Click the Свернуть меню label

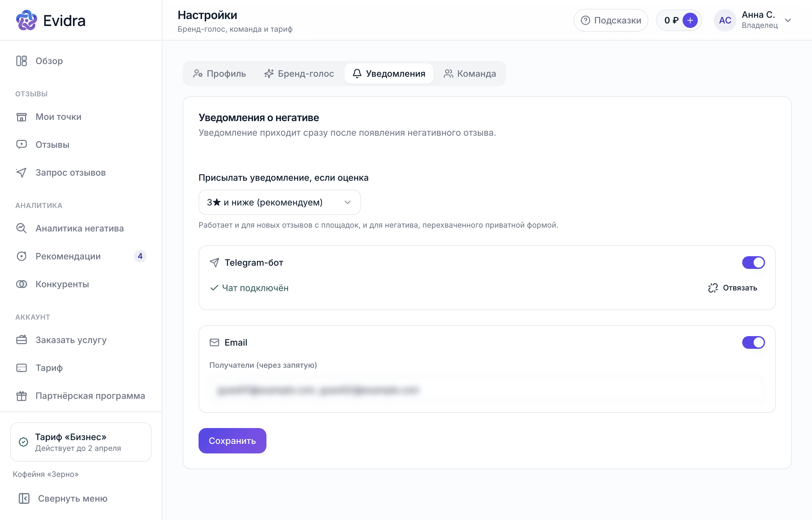73,498
